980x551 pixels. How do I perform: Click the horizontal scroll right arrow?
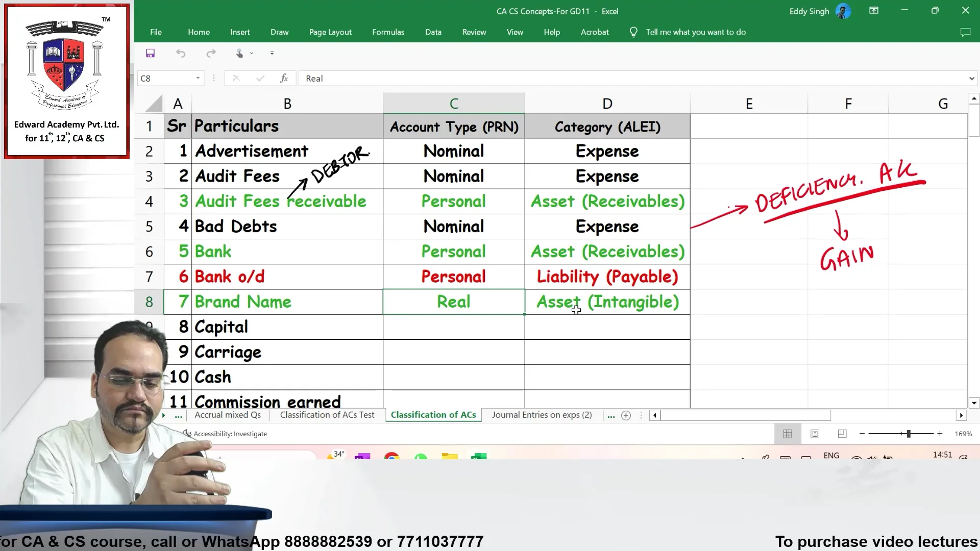tap(962, 415)
